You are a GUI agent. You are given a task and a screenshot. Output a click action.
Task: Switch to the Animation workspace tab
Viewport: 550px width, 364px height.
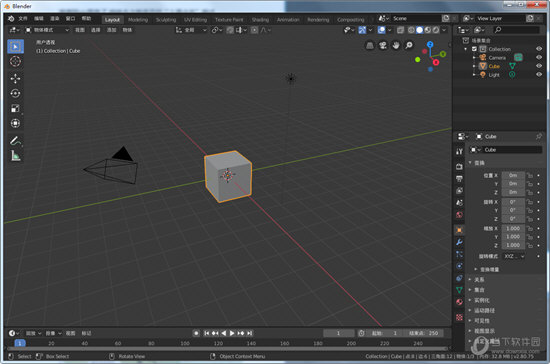288,20
